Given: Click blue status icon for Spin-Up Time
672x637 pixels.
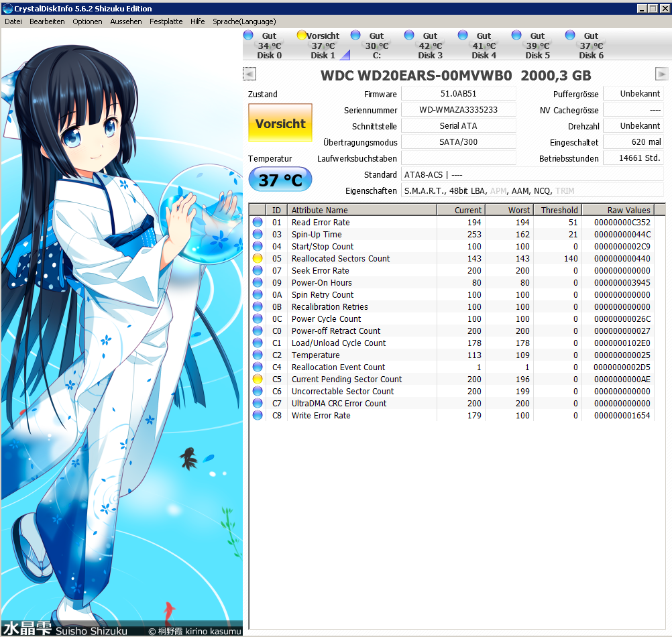Looking at the screenshot, I should click(257, 234).
